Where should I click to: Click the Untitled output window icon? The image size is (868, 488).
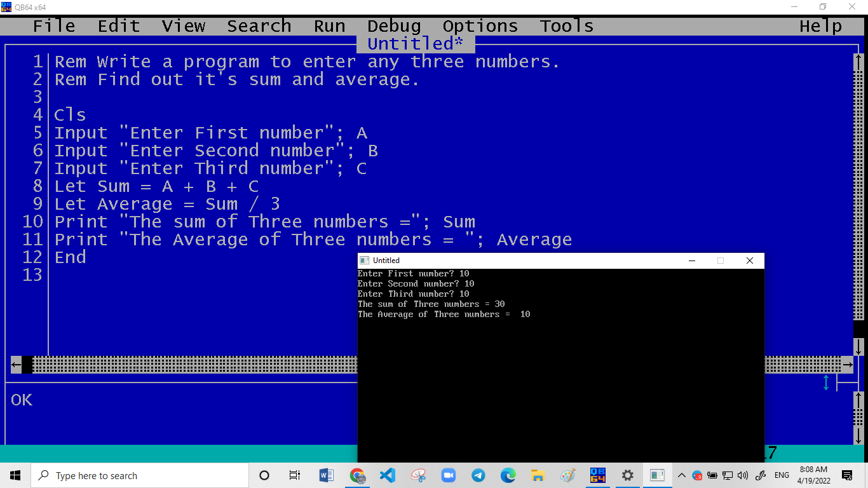tap(364, 261)
